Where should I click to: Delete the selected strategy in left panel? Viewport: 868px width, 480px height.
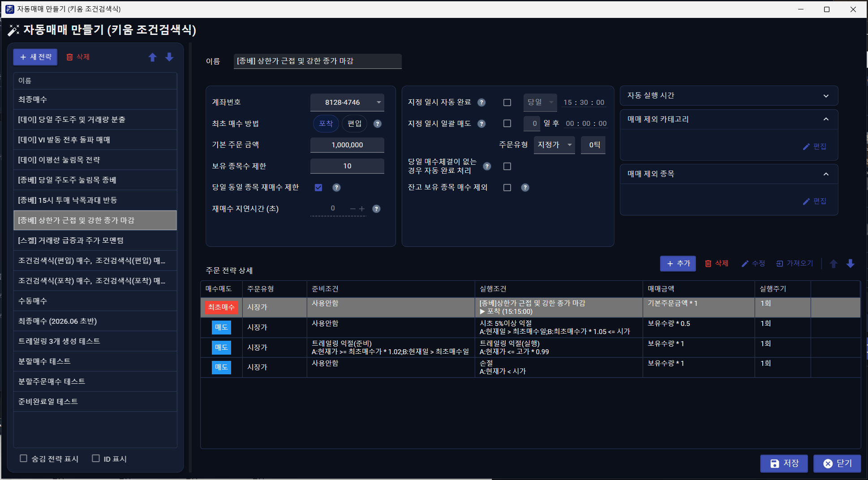(78, 57)
